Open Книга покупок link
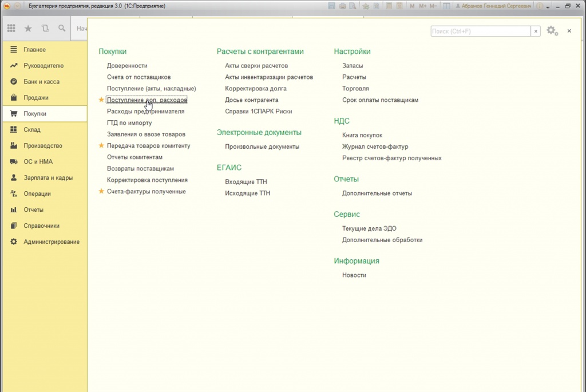Screen dimensions: 586x392 pyautogui.click(x=362, y=135)
